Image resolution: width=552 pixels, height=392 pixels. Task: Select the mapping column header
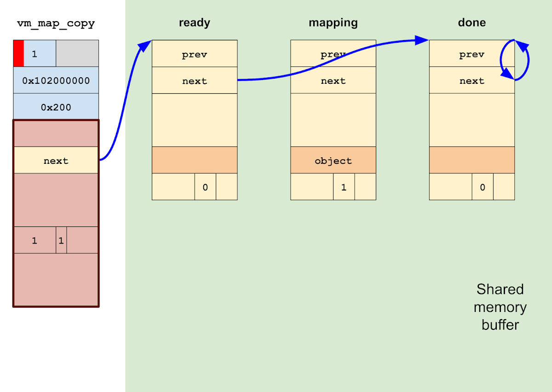[333, 22]
